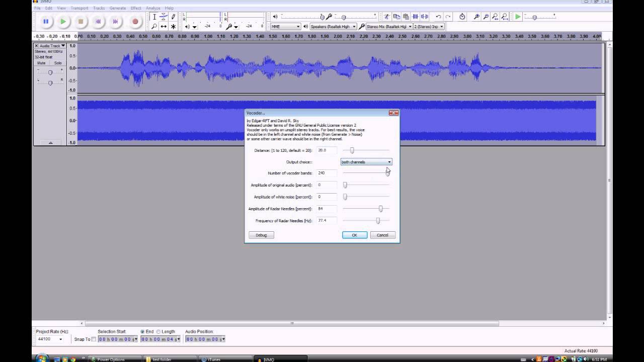Click the track gain slider knob
The image size is (644, 362).
coord(50,72)
